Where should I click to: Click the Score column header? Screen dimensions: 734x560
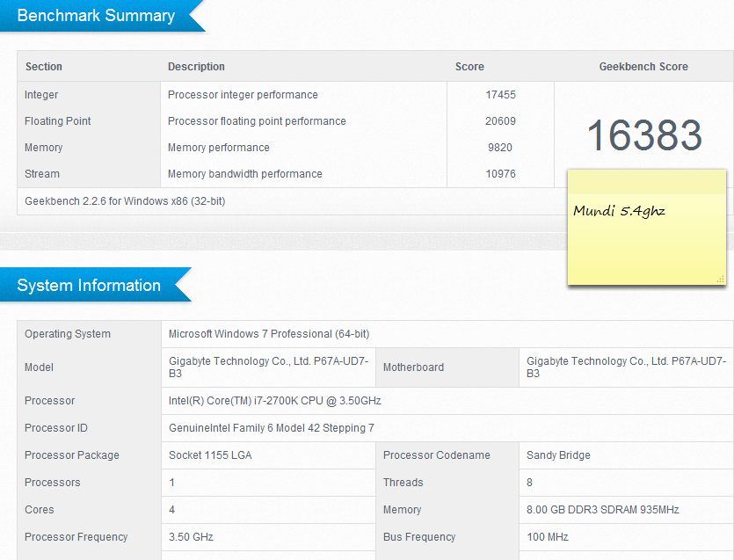point(469,67)
